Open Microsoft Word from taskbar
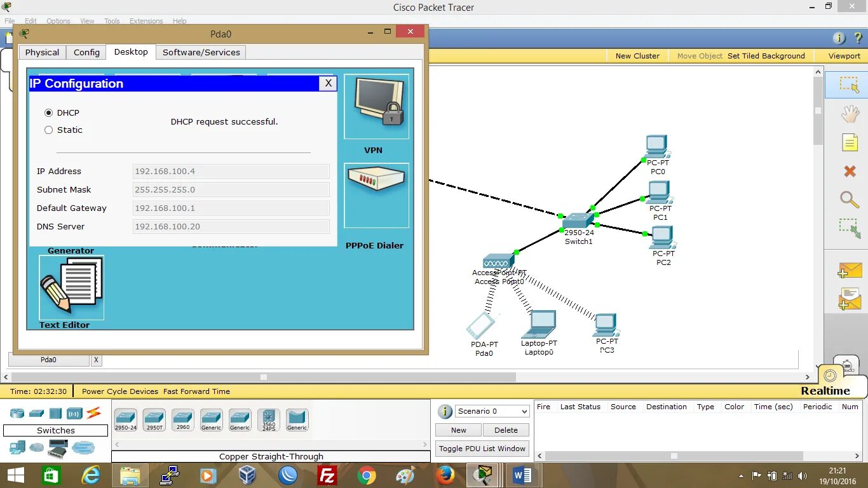The image size is (868, 488). [x=522, y=475]
